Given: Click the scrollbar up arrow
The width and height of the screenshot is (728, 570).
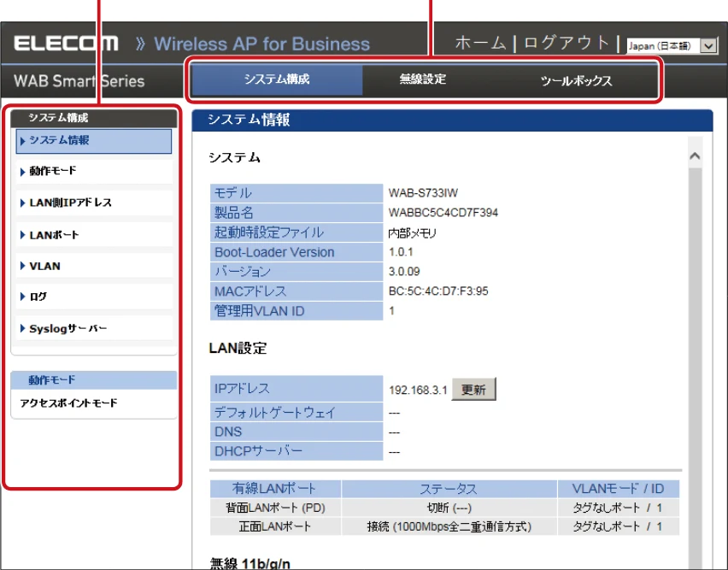Looking at the screenshot, I should tap(695, 156).
